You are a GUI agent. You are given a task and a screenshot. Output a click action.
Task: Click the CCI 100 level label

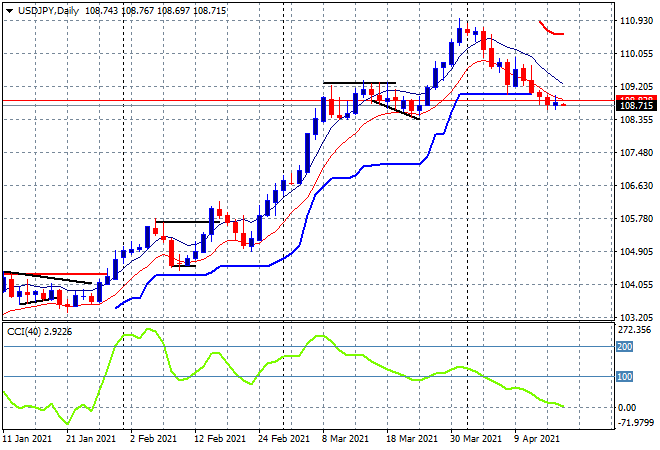[625, 376]
